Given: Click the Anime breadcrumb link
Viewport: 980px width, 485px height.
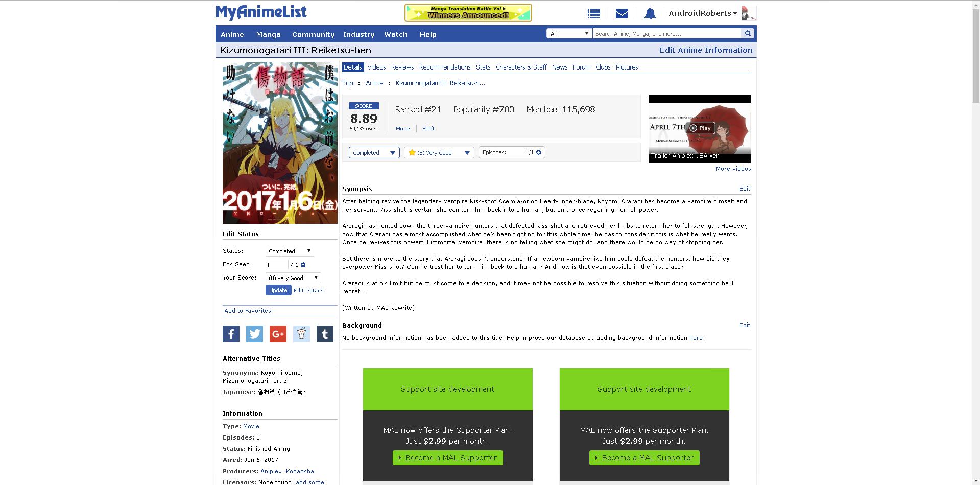Looking at the screenshot, I should click(374, 83).
